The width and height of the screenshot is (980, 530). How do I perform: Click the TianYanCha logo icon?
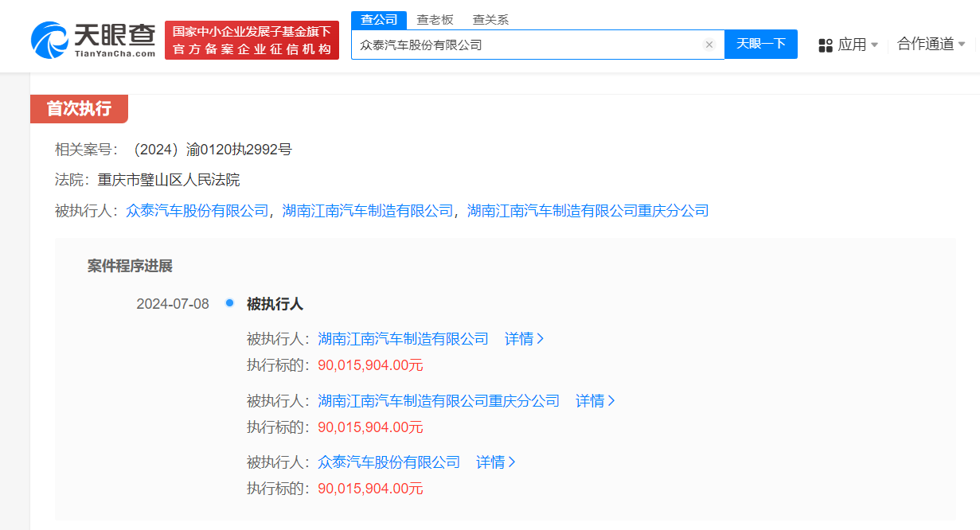[48, 36]
